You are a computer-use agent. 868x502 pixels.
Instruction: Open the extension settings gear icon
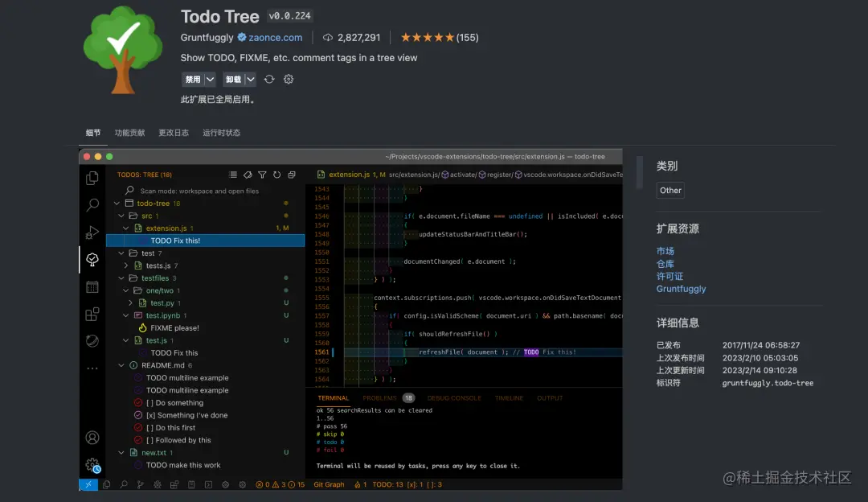pyautogui.click(x=289, y=79)
